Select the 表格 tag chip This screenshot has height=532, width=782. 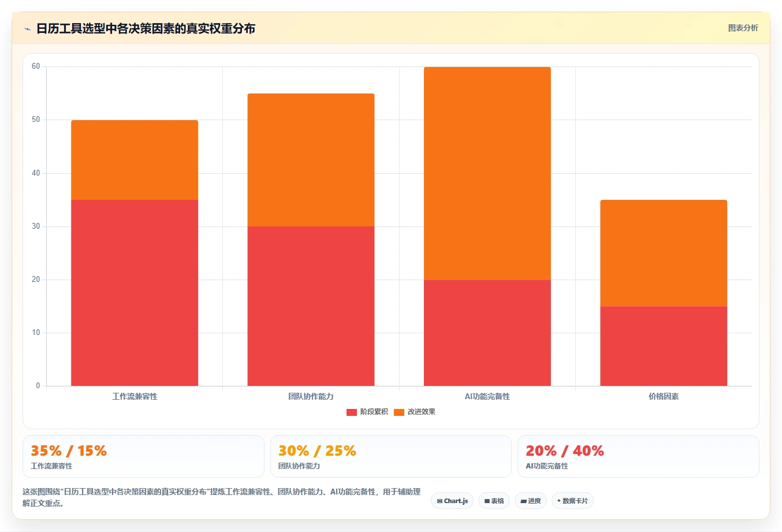(x=494, y=501)
